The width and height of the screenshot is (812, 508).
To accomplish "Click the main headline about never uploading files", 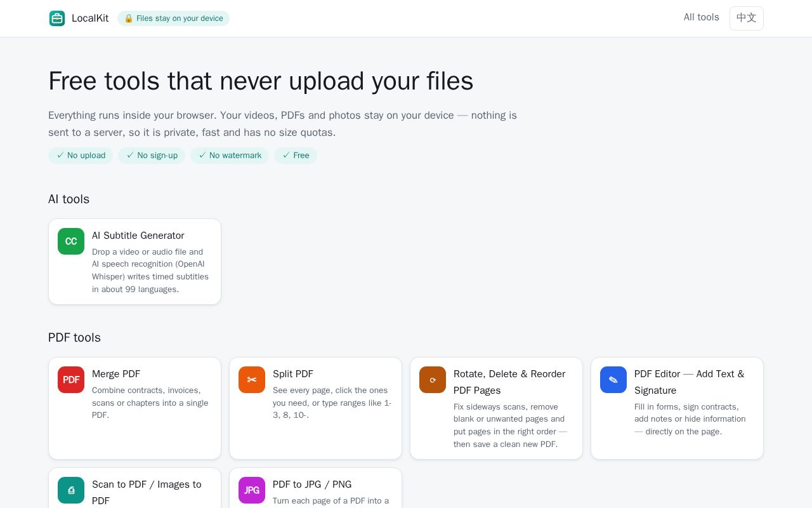I will click(261, 81).
